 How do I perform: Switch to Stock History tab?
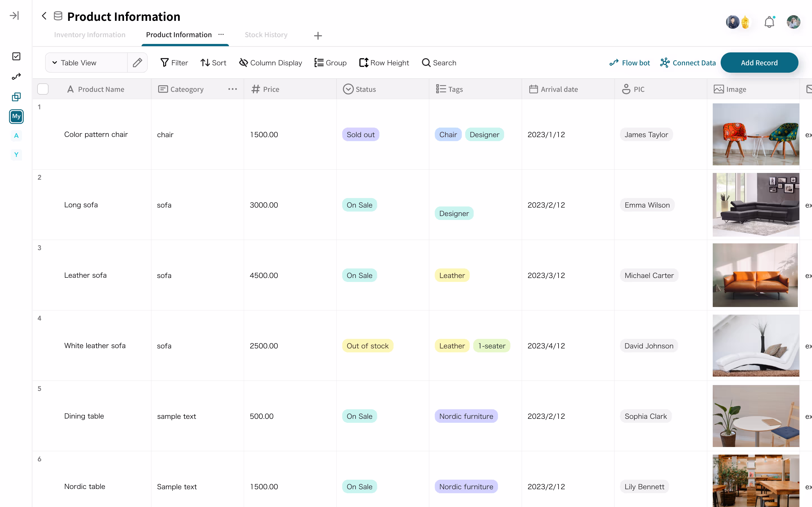coord(266,35)
